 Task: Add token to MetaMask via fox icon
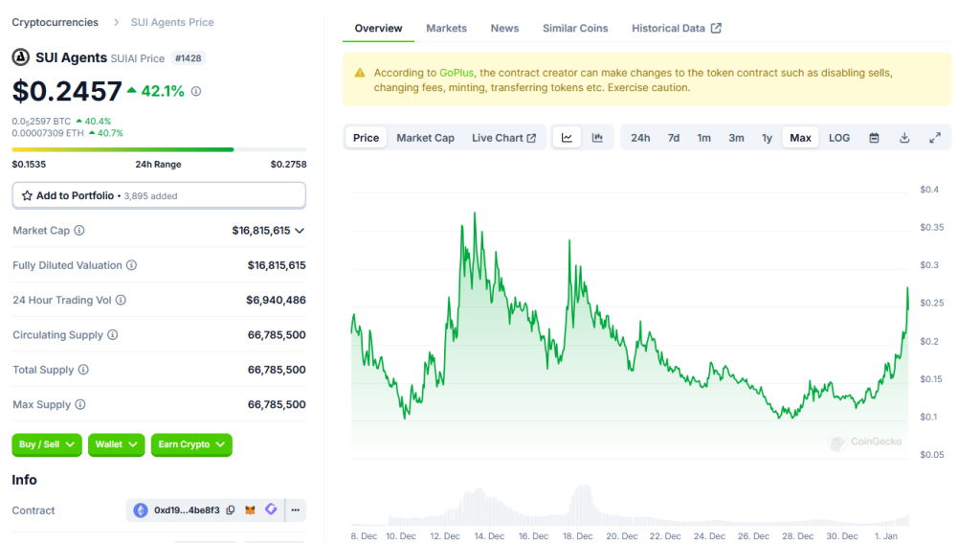pos(250,510)
